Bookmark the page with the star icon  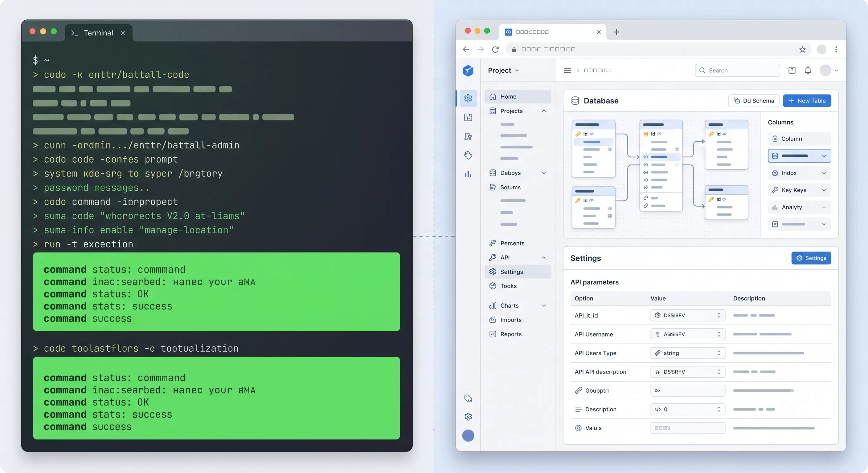coord(803,50)
